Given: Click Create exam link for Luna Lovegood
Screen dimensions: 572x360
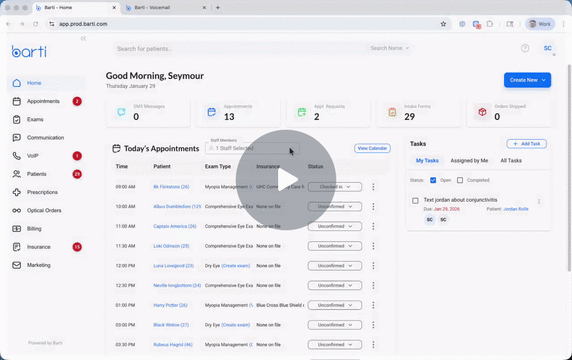Looking at the screenshot, I should (x=236, y=266).
